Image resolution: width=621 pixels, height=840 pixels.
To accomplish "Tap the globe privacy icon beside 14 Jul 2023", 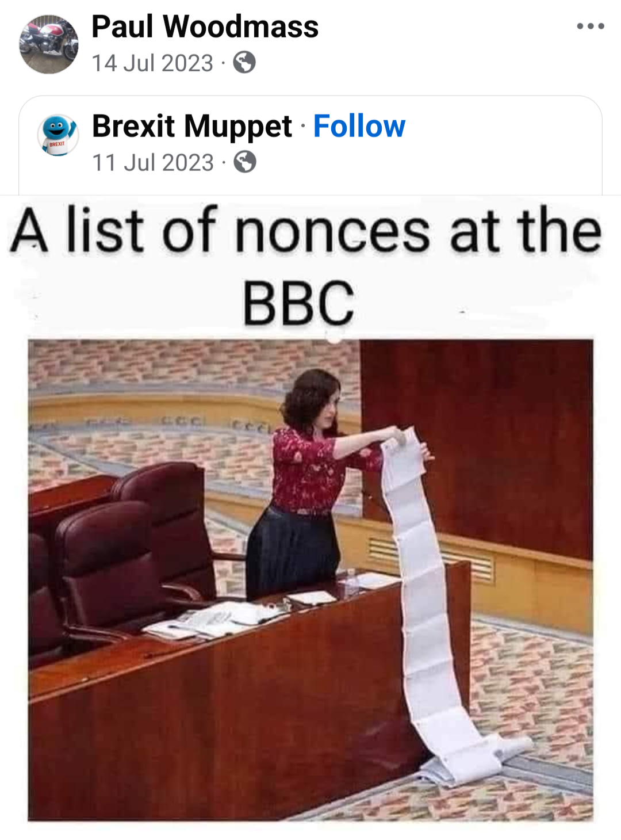I will click(244, 62).
